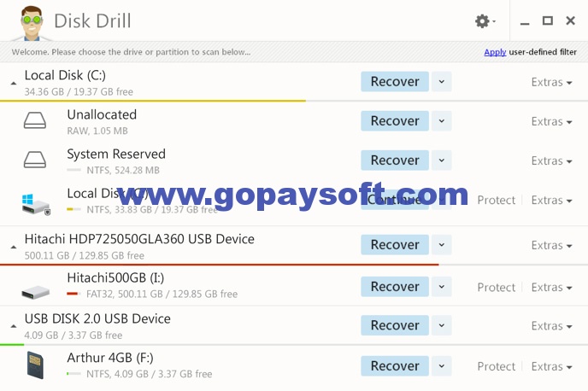The image size is (588, 391).
Task: Open Extras menu for Arthur 4GB (F:)
Action: (551, 366)
